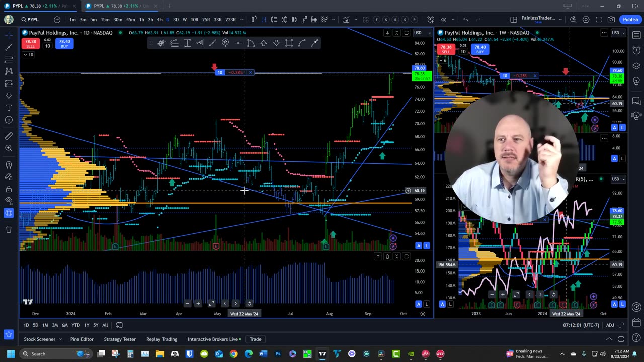
Task: Select the rectangle tool in favorites toolbar
Action: click(x=289, y=43)
